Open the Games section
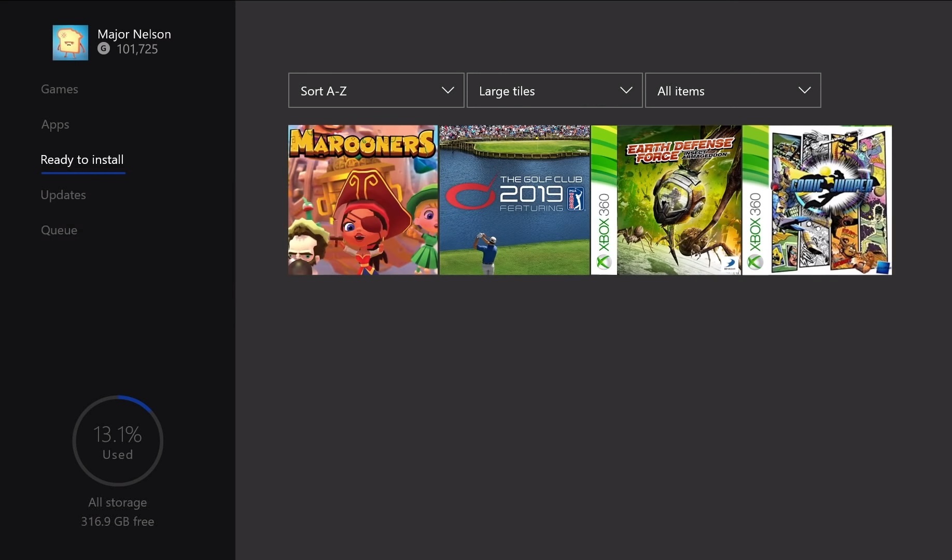Image resolution: width=952 pixels, height=560 pixels. [x=60, y=89]
